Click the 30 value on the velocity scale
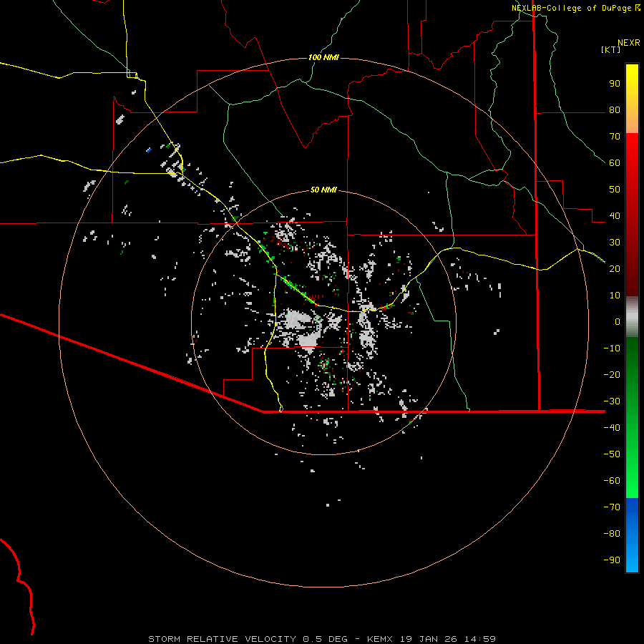Screen dimensions: 644x644 pos(615,243)
